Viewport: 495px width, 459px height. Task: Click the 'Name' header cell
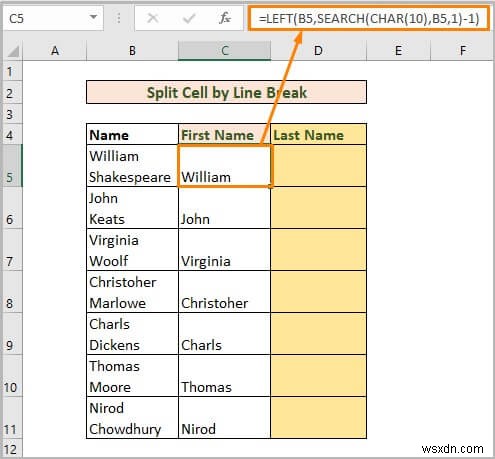point(132,135)
